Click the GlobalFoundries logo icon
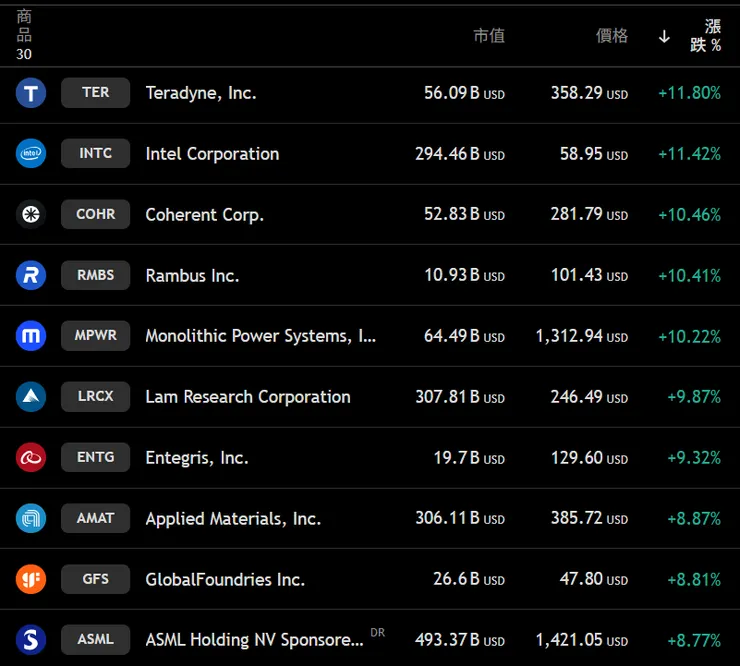This screenshot has height=666, width=740. (31, 579)
